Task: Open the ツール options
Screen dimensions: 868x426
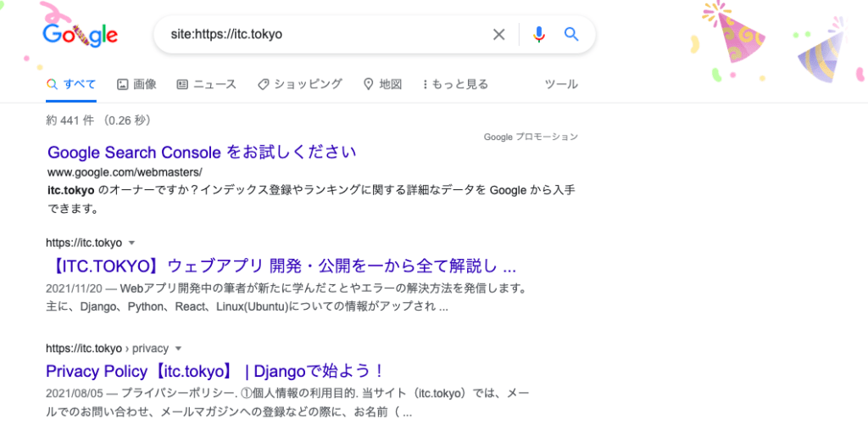Action: (x=561, y=84)
